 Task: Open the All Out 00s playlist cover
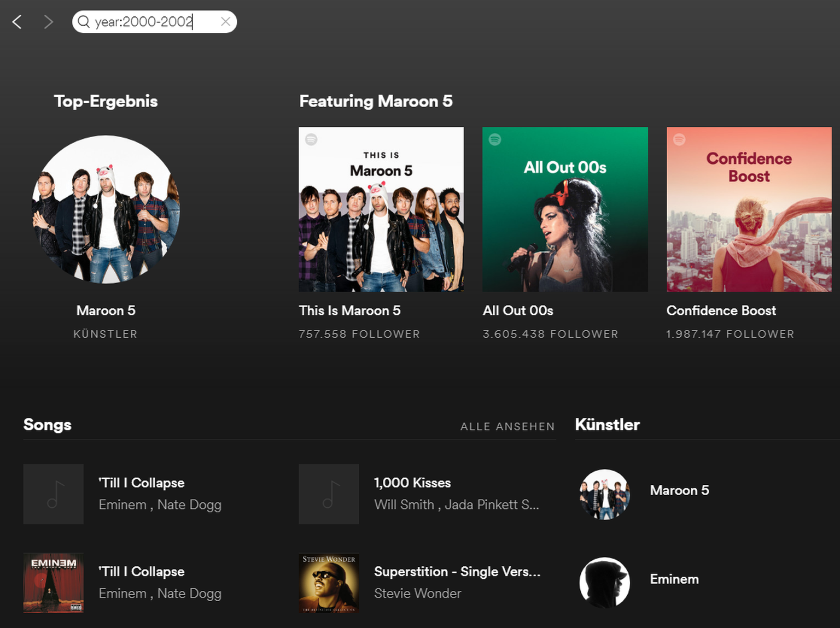[x=565, y=209]
